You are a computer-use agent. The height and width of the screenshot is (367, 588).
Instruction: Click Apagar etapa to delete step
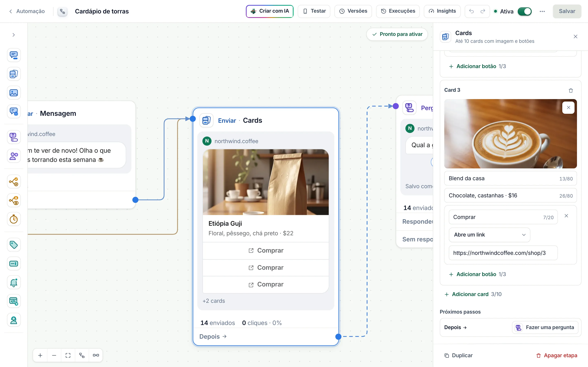coord(557,355)
